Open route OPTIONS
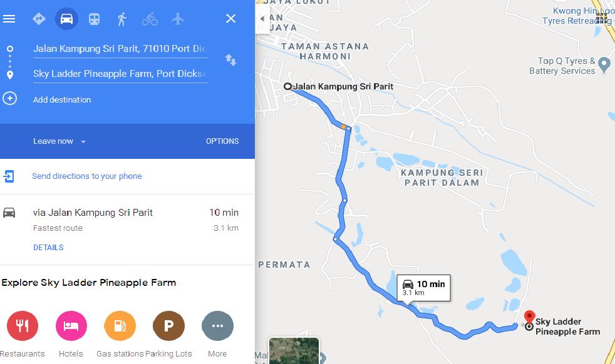Image resolution: width=615 pixels, height=364 pixels. point(222,141)
